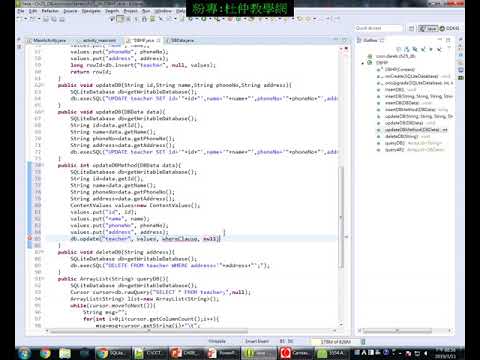Minimize the editor area
Viewport: 480px width, 360px height.
(x=336, y=40)
